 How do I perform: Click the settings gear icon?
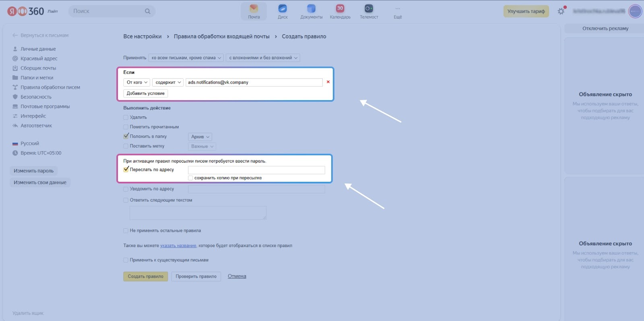[561, 11]
